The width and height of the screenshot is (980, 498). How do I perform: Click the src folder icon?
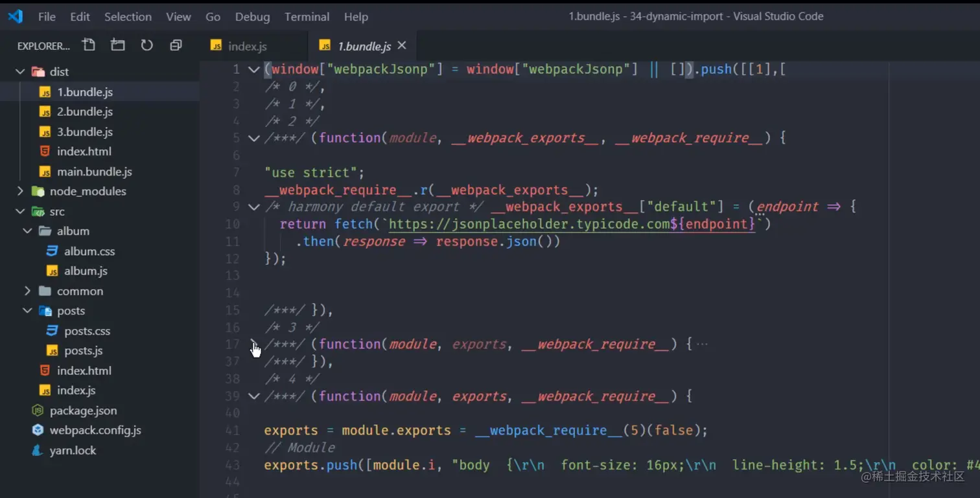click(38, 212)
